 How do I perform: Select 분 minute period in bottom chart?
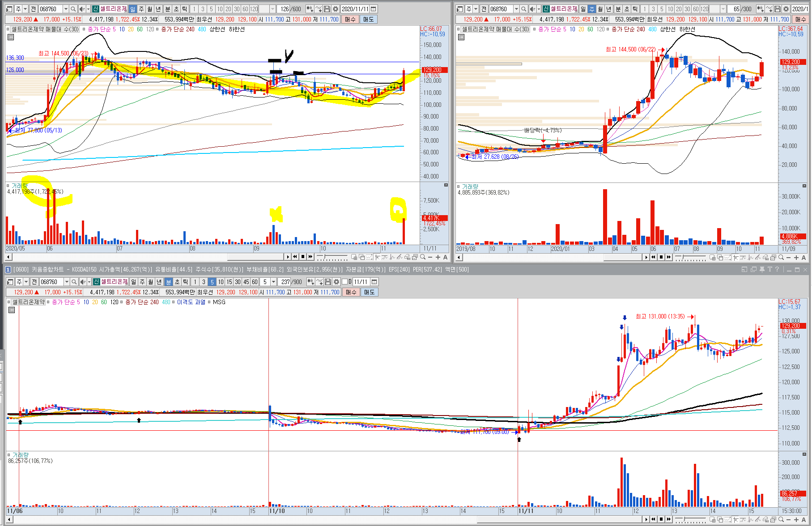point(168,282)
